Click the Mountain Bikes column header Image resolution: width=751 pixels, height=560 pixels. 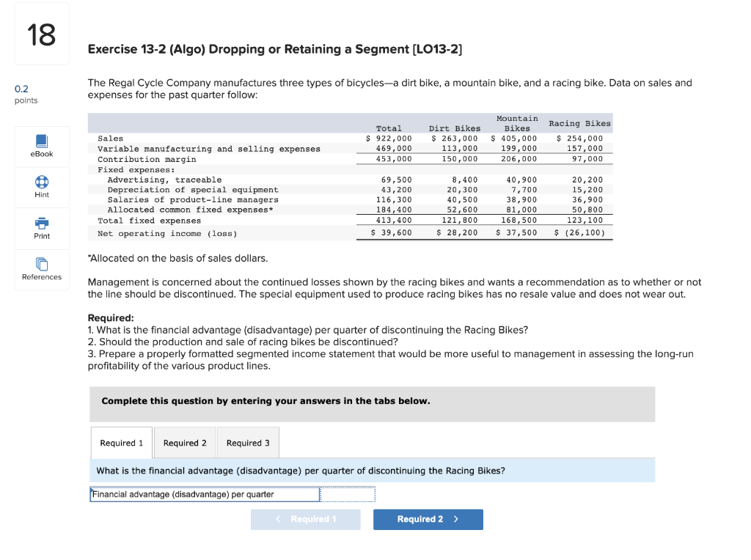coord(517,123)
